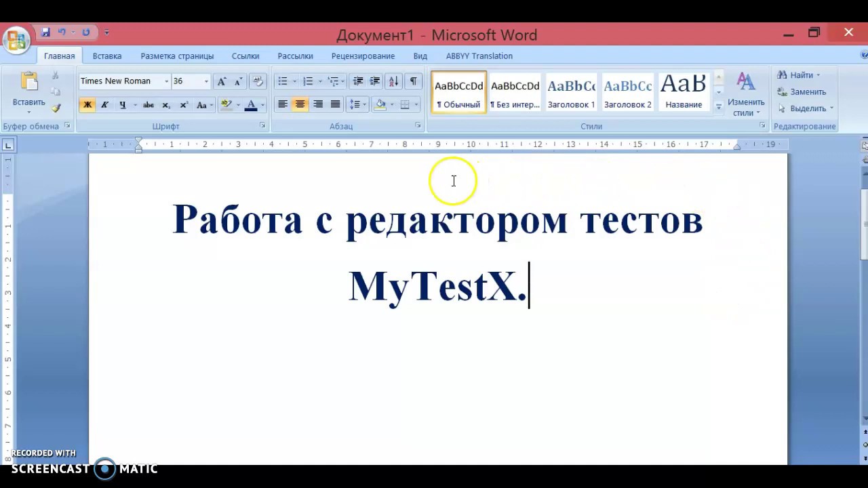Toggle subscript x₂ formatting
This screenshot has height=488, width=868.
(x=166, y=105)
